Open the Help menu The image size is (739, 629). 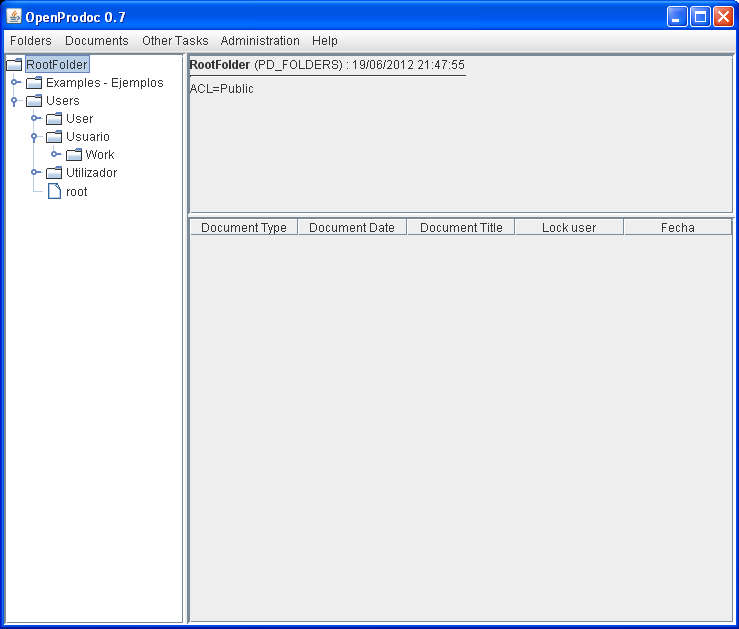pos(325,41)
